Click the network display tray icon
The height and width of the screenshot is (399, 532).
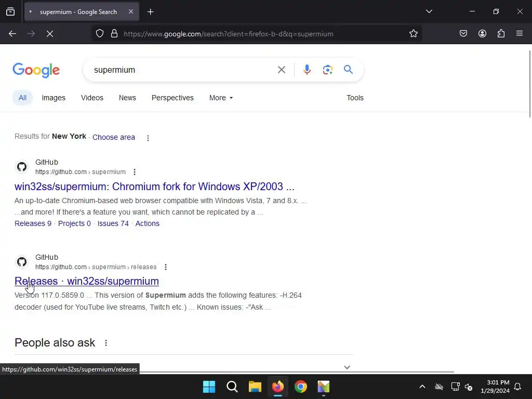(455, 387)
